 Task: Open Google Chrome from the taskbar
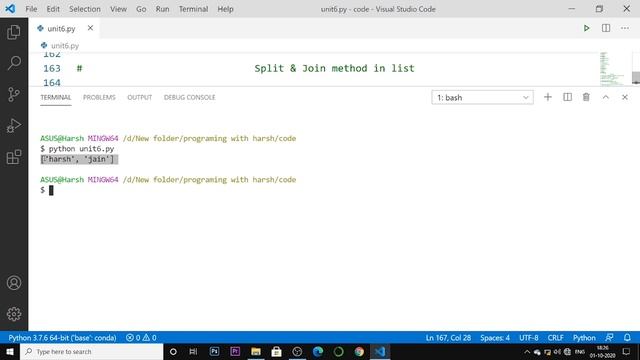(359, 351)
